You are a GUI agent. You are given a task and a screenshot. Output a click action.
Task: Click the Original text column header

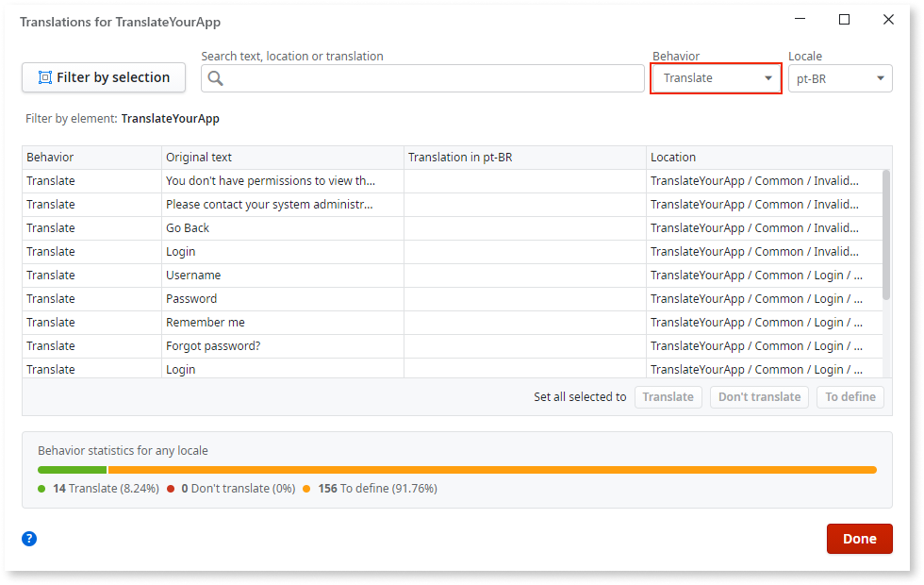tap(198, 157)
